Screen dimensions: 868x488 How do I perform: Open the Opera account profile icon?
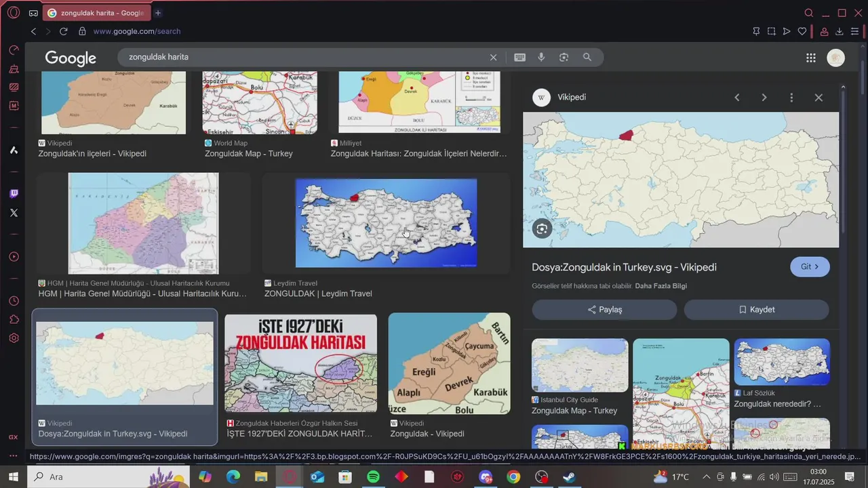pos(825,31)
